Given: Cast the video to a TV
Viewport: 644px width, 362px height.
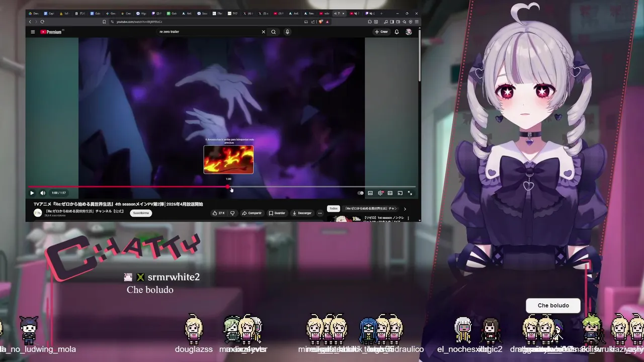Looking at the screenshot, I should click(x=400, y=193).
